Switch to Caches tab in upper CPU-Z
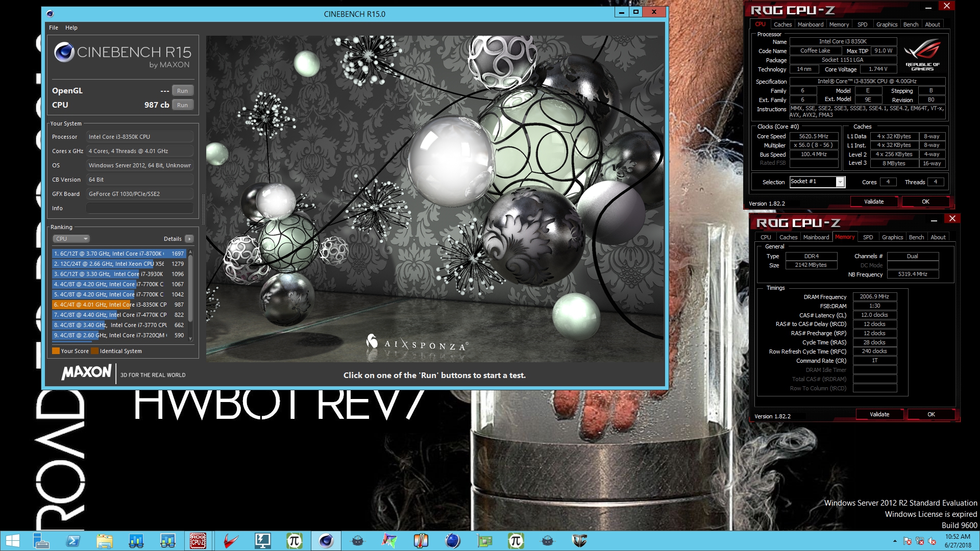The width and height of the screenshot is (980, 551). [x=782, y=24]
